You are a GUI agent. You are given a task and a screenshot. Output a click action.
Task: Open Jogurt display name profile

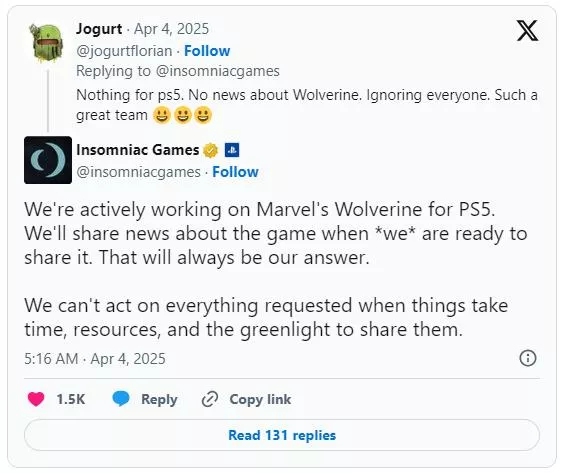pos(99,29)
